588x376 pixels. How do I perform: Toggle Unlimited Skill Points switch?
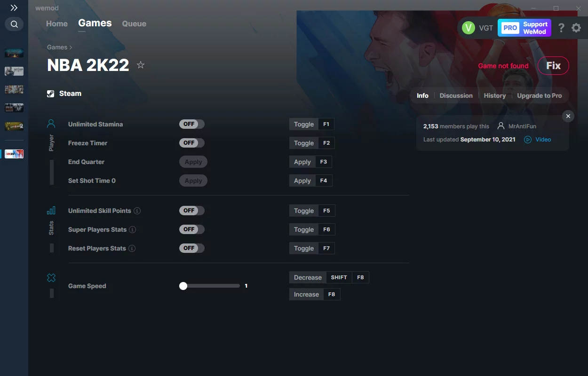pos(192,211)
